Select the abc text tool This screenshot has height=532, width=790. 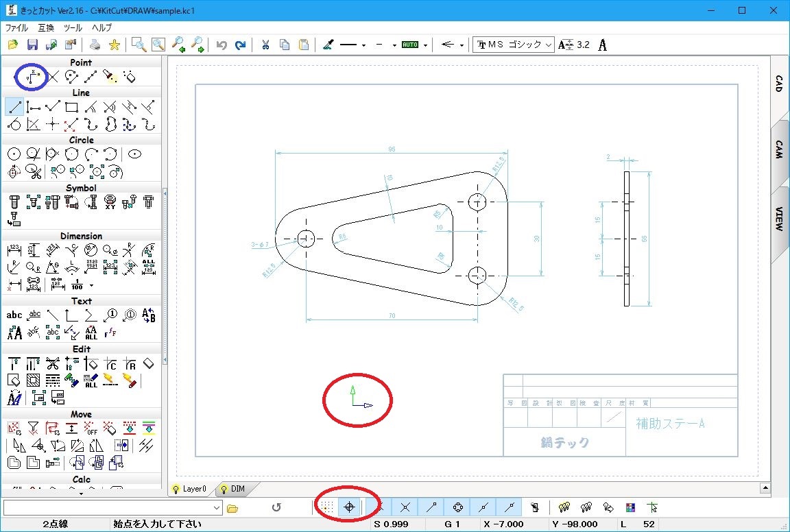click(x=14, y=315)
